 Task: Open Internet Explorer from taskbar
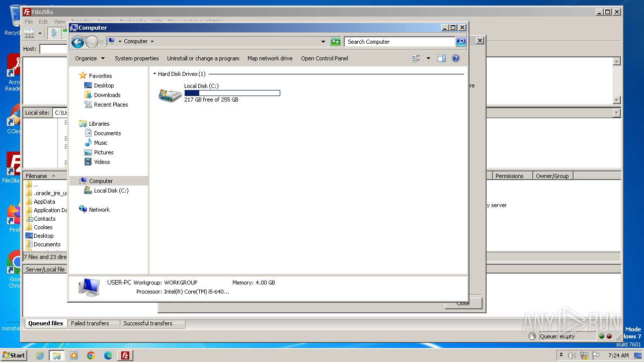tap(40, 355)
